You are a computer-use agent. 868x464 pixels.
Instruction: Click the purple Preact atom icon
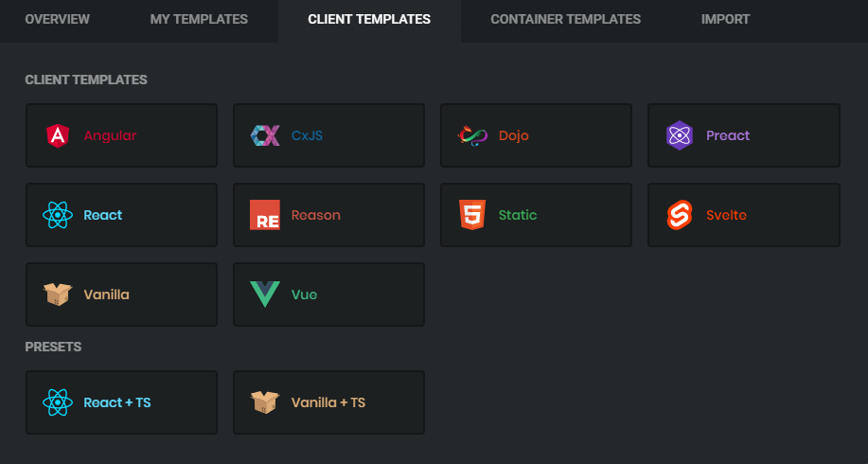[x=680, y=135]
